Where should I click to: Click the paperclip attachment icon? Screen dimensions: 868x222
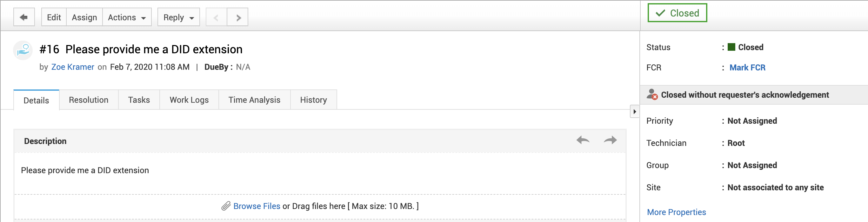point(226,206)
